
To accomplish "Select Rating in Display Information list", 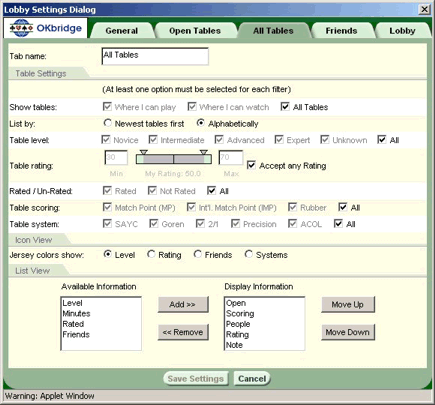I will [237, 334].
